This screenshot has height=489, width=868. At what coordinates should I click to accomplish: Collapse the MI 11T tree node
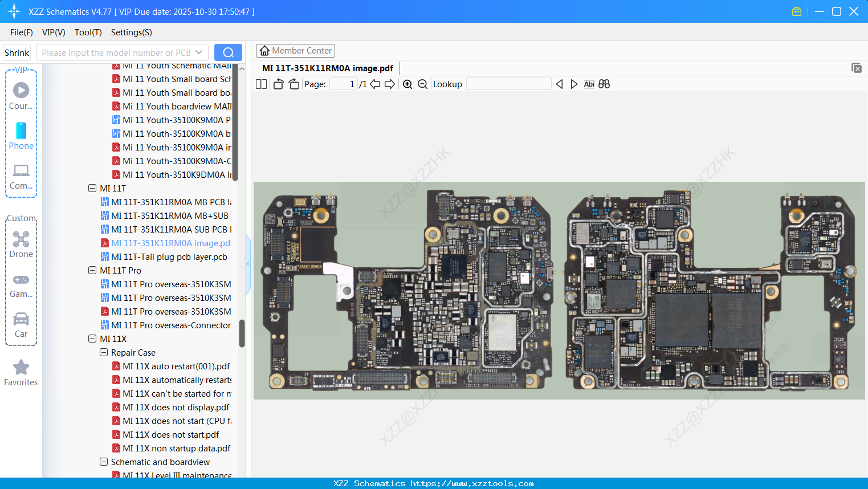[92, 188]
